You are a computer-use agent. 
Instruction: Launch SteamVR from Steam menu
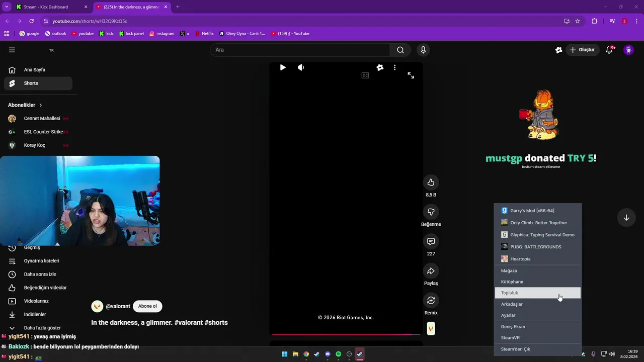click(x=538, y=338)
